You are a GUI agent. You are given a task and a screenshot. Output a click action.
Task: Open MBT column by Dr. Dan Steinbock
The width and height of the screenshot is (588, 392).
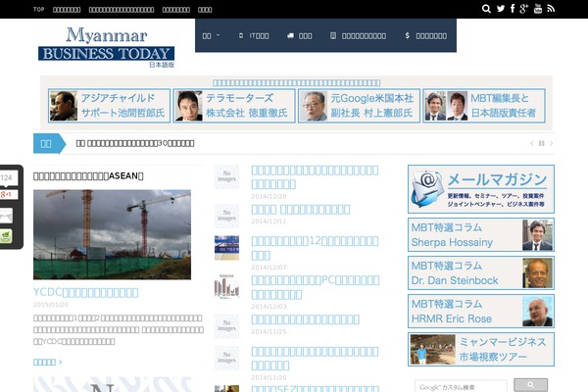click(481, 273)
